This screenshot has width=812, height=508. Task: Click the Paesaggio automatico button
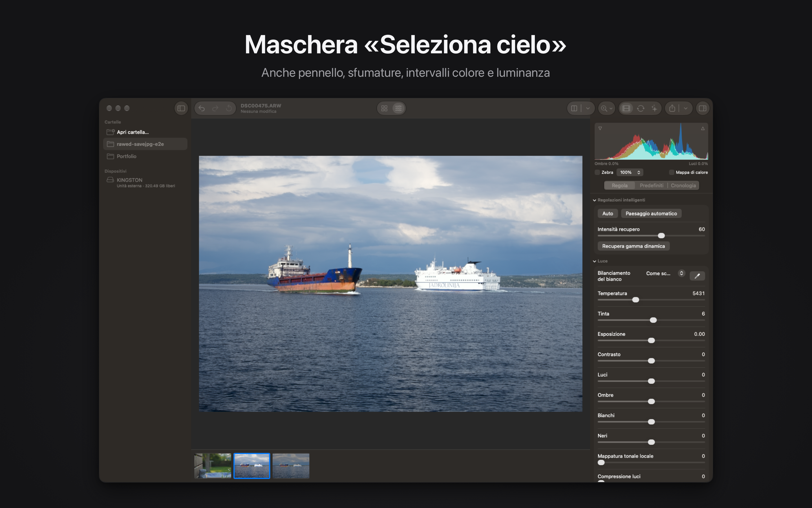651,213
